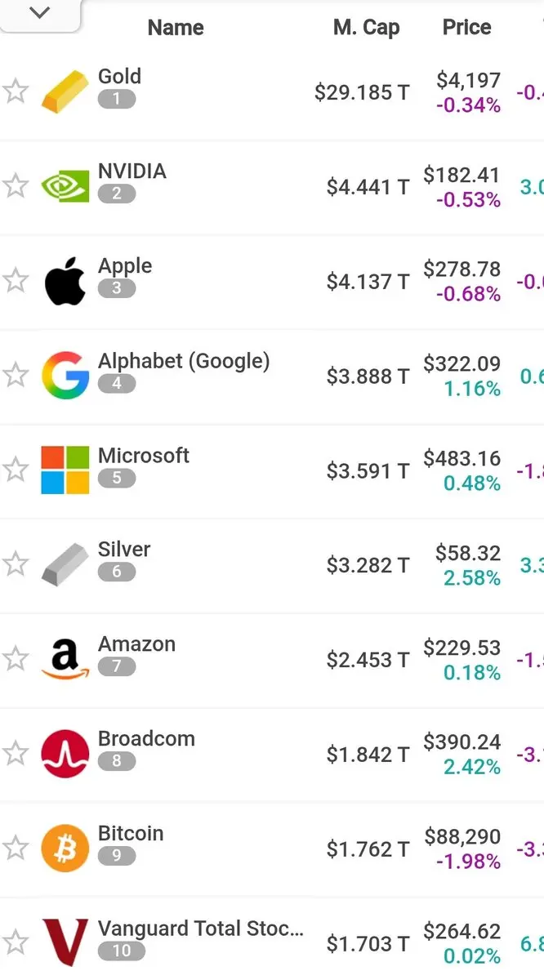Viewport: 544px width, 980px height.
Task: Click the NVIDIA logo icon
Action: point(65,186)
